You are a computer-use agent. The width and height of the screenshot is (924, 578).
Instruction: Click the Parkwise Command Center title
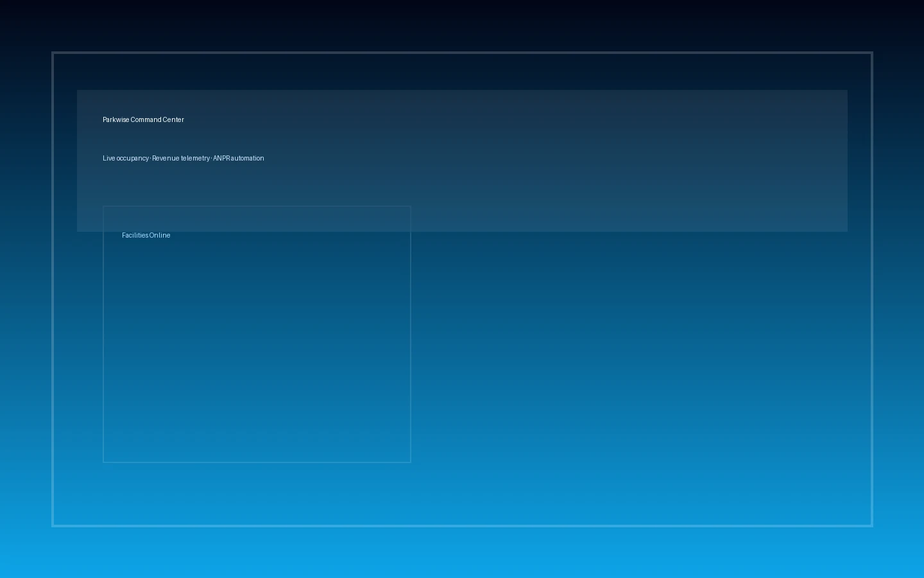[143, 119]
